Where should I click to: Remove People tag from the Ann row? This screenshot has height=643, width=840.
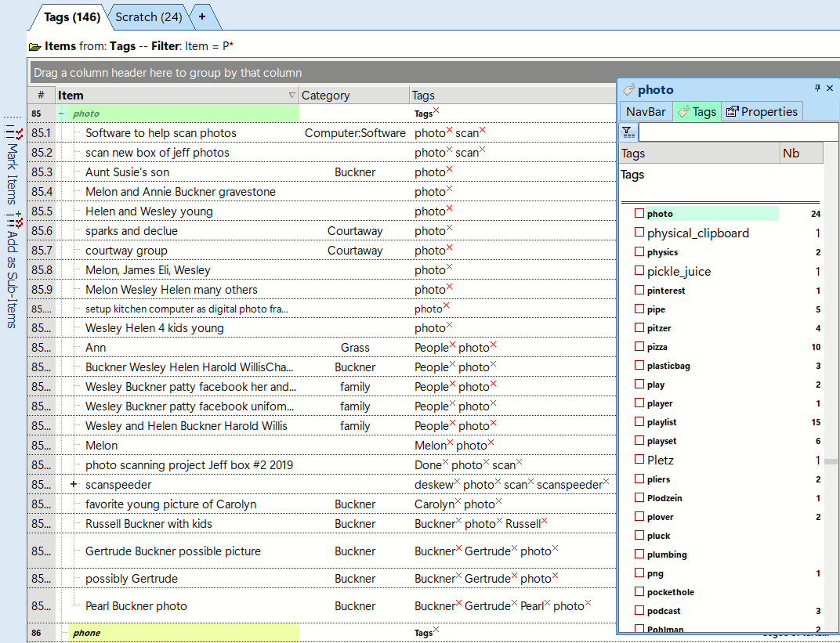coord(453,345)
